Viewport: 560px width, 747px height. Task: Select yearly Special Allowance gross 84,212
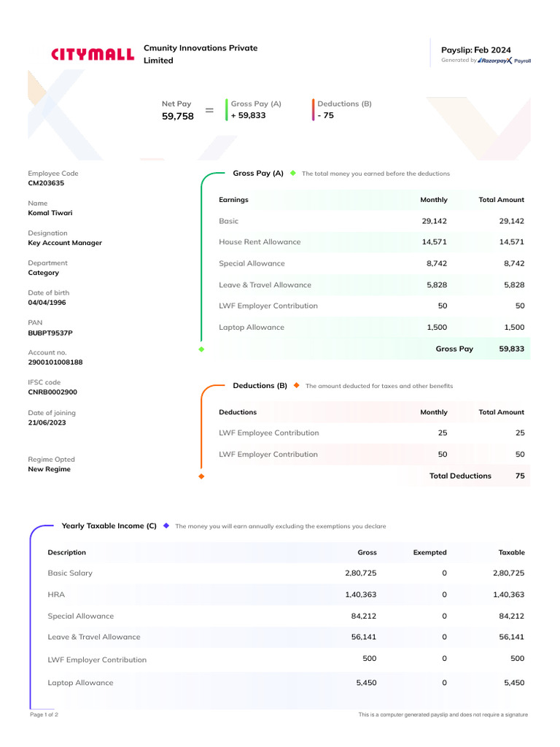point(364,616)
